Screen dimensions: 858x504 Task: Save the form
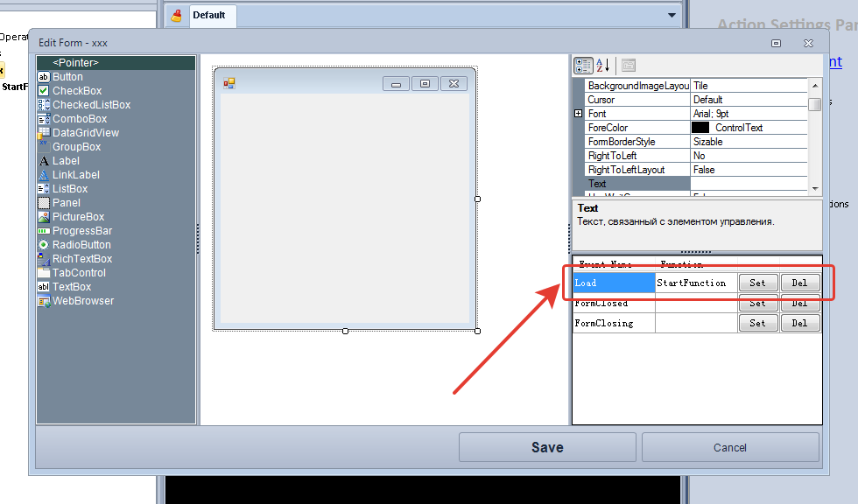click(x=547, y=447)
